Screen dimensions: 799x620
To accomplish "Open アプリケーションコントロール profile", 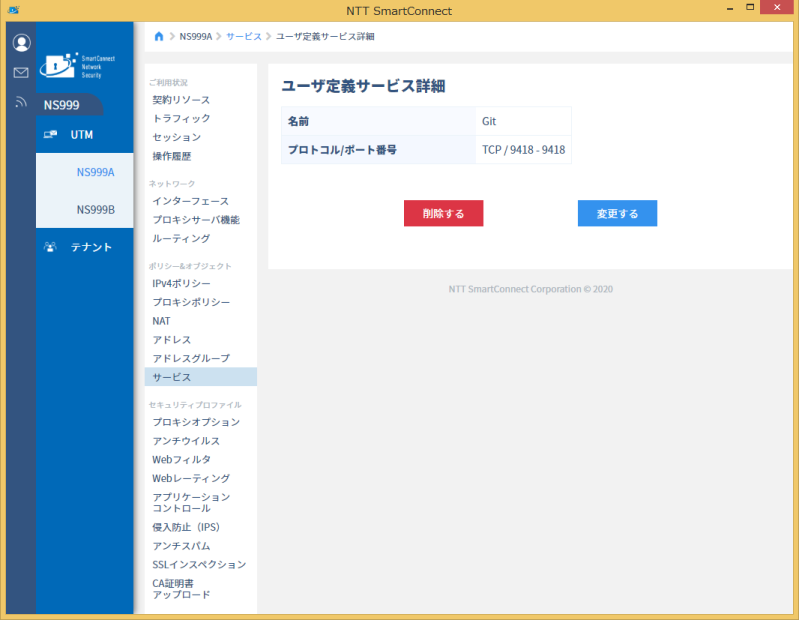I will tap(191, 503).
